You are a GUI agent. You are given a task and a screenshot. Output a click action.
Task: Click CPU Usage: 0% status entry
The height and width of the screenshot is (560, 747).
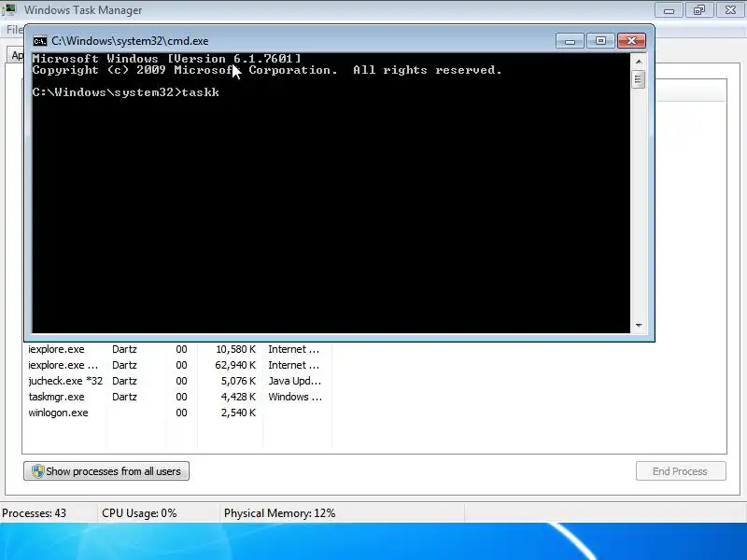pos(139,513)
